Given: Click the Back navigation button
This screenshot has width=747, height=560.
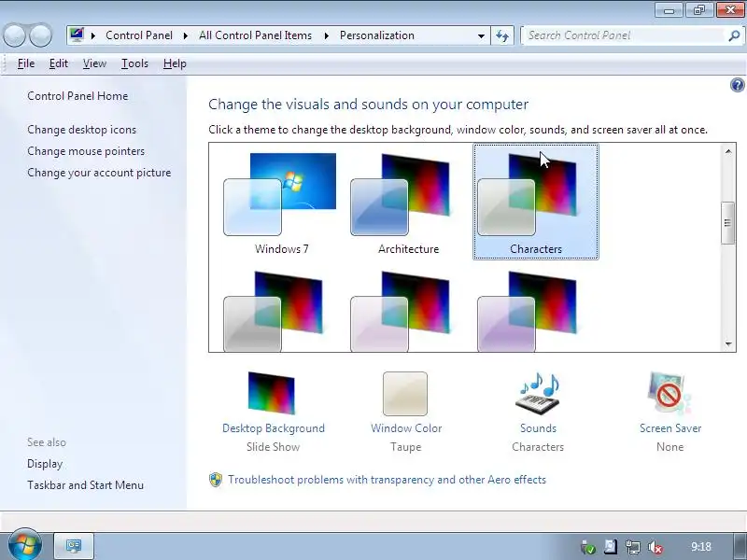Looking at the screenshot, I should pyautogui.click(x=14, y=35).
